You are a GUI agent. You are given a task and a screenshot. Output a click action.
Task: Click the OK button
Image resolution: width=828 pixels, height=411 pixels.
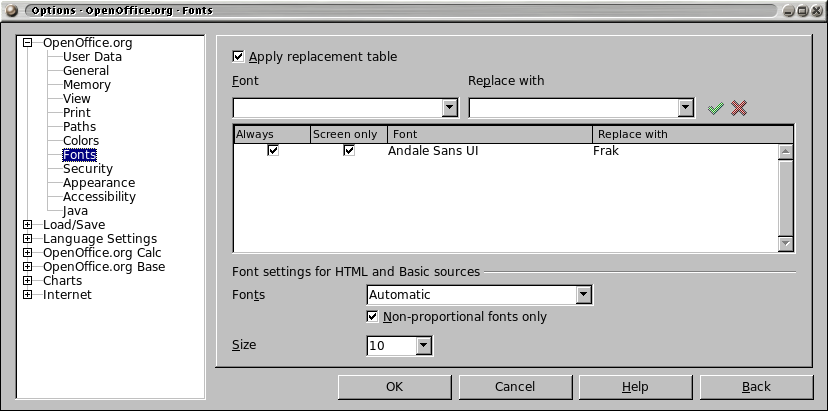(394, 387)
